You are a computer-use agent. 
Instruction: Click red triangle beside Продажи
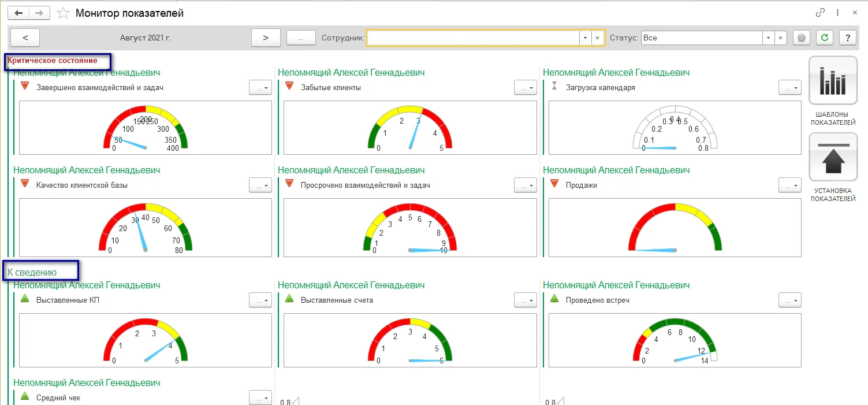[x=554, y=183]
